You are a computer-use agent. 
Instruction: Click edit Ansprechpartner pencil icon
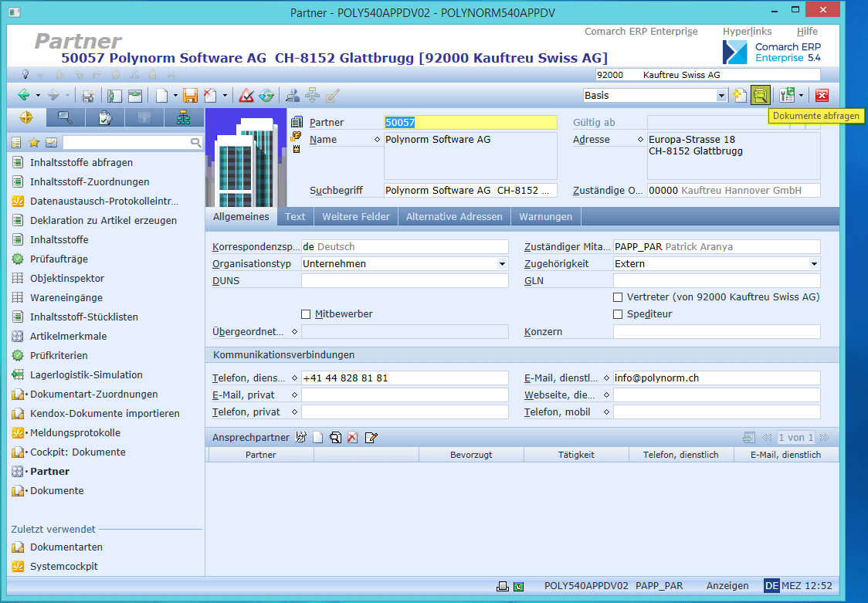tap(371, 438)
